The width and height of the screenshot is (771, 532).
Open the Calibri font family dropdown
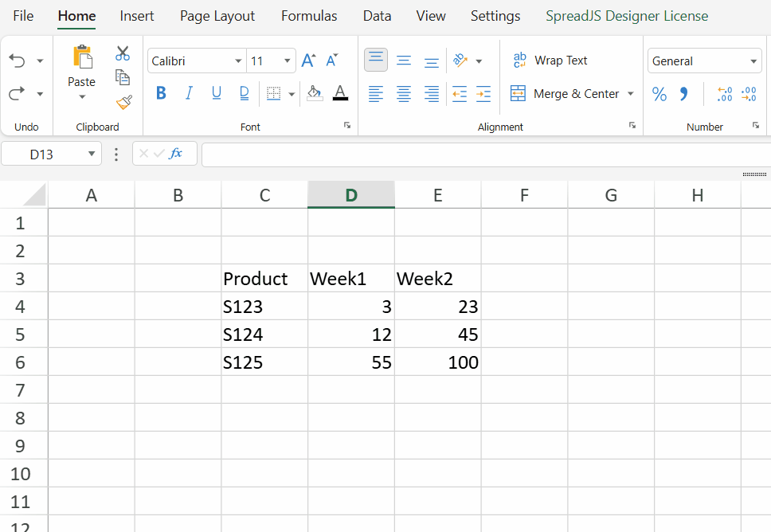click(238, 61)
